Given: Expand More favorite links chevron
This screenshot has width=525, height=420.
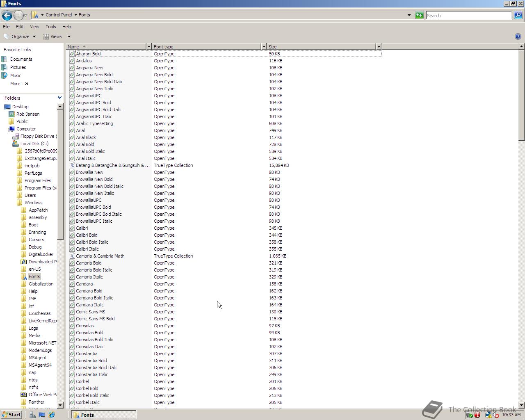Looking at the screenshot, I should tap(27, 84).
